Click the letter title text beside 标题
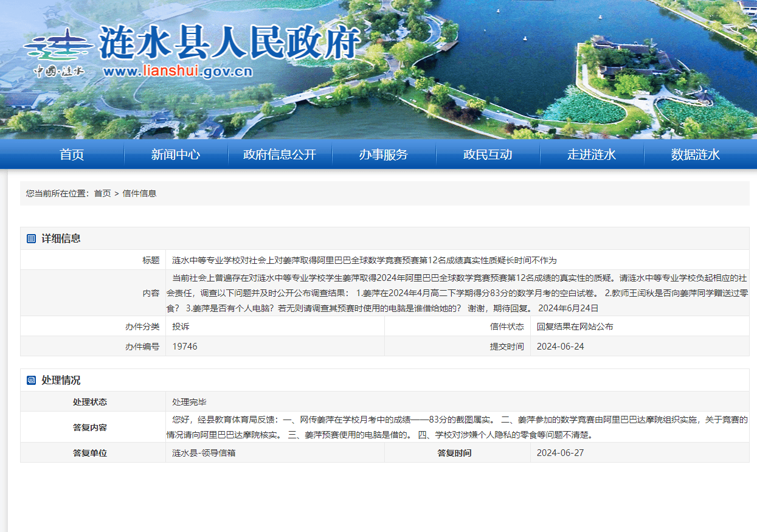Screen dimensions: 757x532 [364, 260]
